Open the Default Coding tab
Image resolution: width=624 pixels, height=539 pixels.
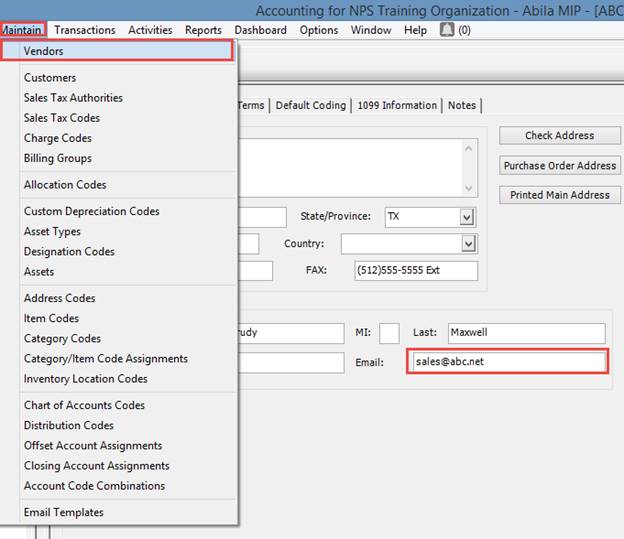point(311,105)
